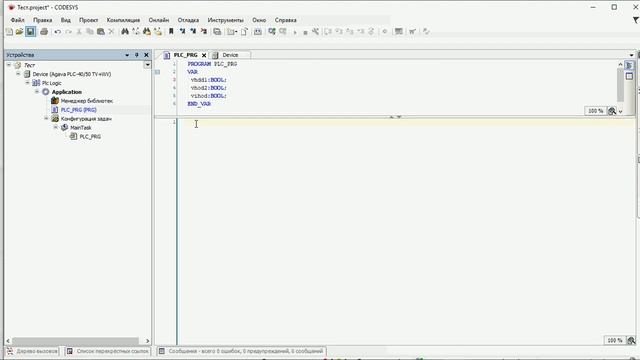Open project with the folder toolbar icon
This screenshot has height=360, width=640.
pos(19,31)
